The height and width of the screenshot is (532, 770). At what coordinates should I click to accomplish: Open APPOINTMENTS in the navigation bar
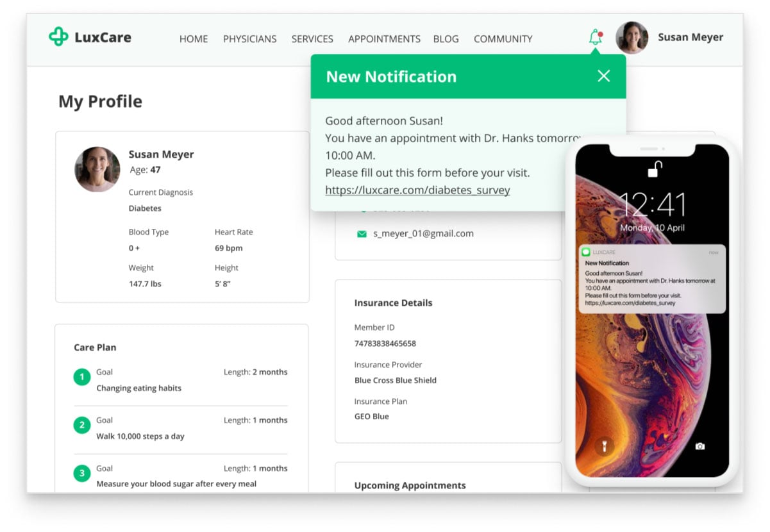click(x=384, y=39)
